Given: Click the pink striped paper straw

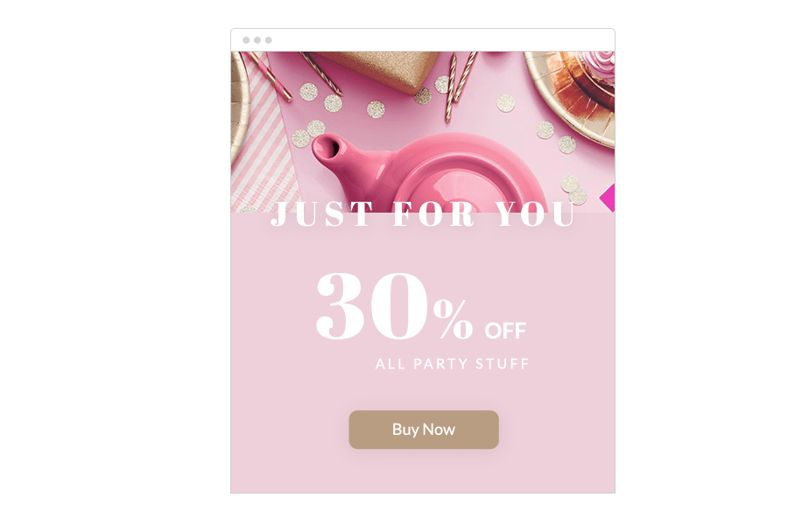Looking at the screenshot, I should pyautogui.click(x=270, y=76).
